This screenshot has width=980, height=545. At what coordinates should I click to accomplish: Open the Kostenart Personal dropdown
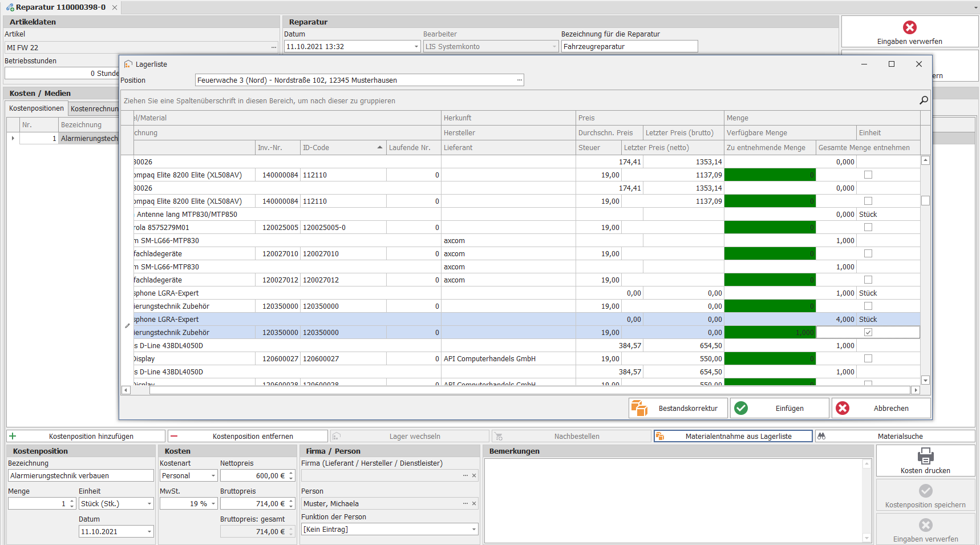pyautogui.click(x=213, y=475)
